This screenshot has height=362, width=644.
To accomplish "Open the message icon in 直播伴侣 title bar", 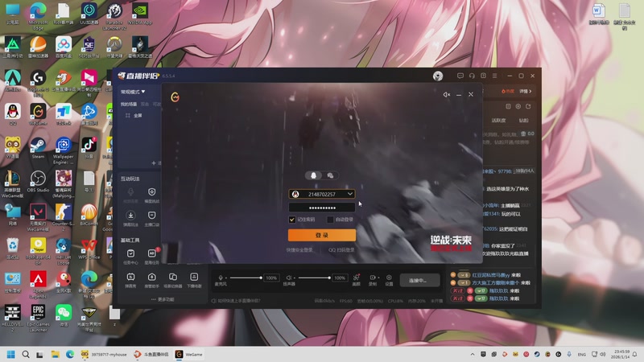I will coord(460,76).
